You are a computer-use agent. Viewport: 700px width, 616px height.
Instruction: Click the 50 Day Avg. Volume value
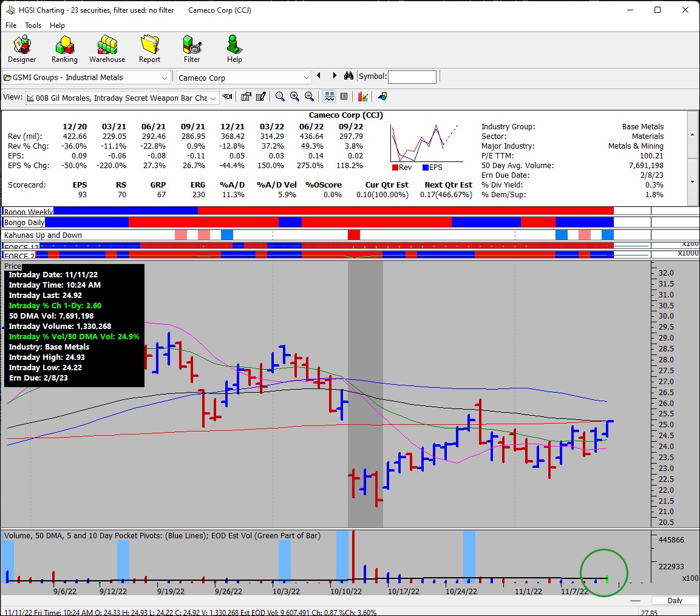[x=646, y=166]
